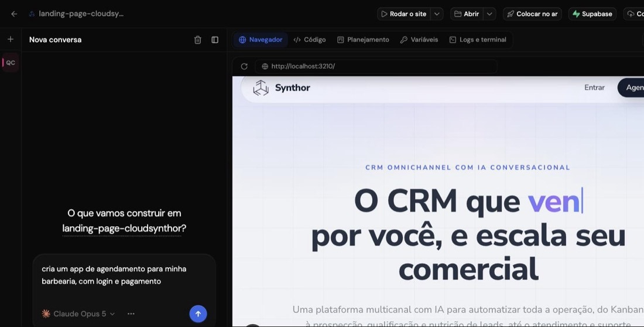Open the Planejamento tab
Image resolution: width=644 pixels, height=327 pixels.
(363, 40)
